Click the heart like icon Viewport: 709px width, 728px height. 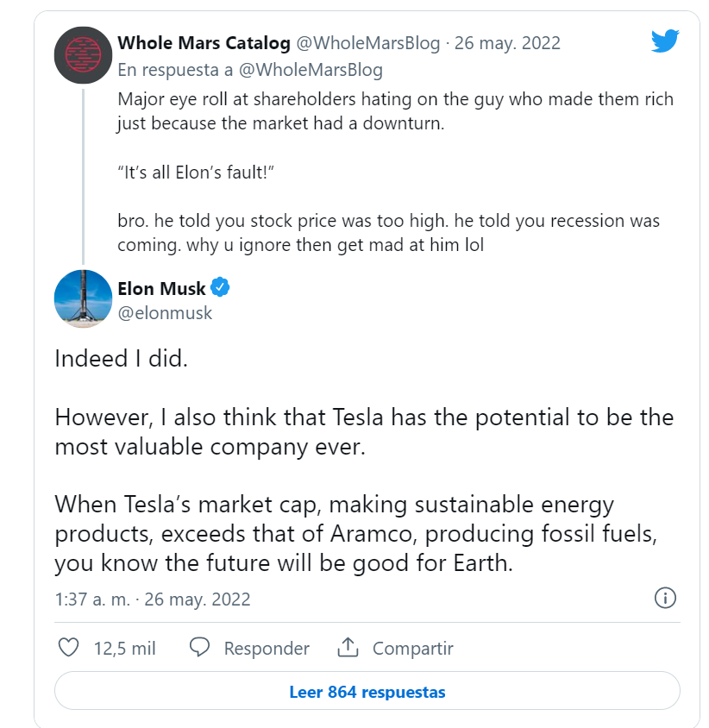click(68, 648)
